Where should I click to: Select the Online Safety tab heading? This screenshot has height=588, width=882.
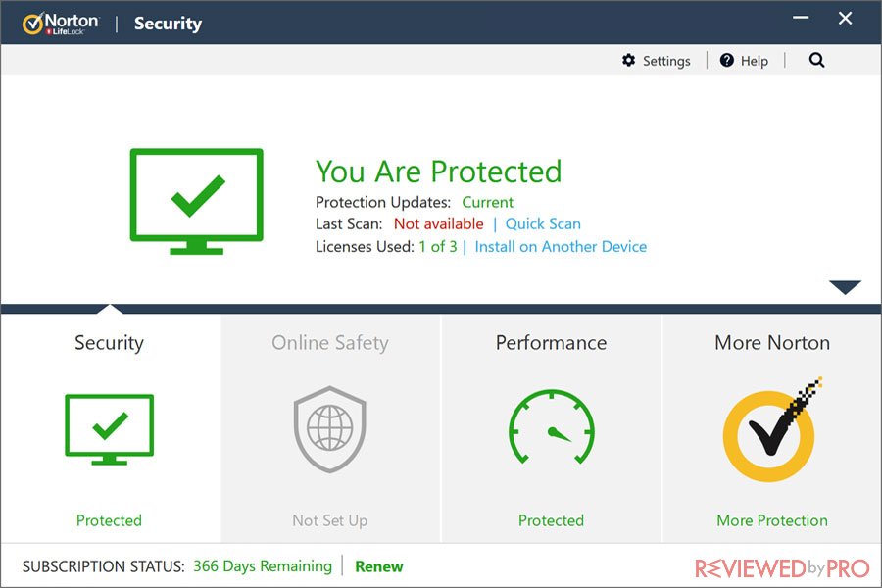pyautogui.click(x=330, y=343)
